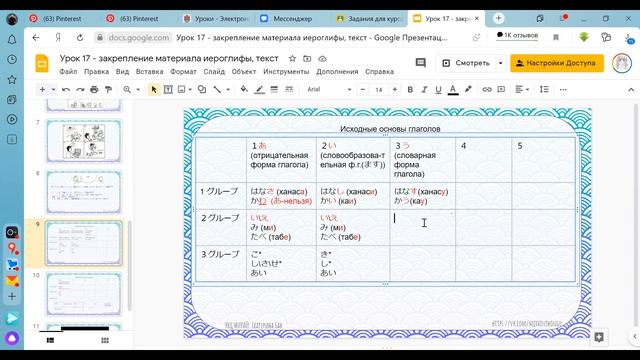The height and width of the screenshot is (360, 640).
Task: Show more toolbar options (three dots)
Action: point(563,89)
